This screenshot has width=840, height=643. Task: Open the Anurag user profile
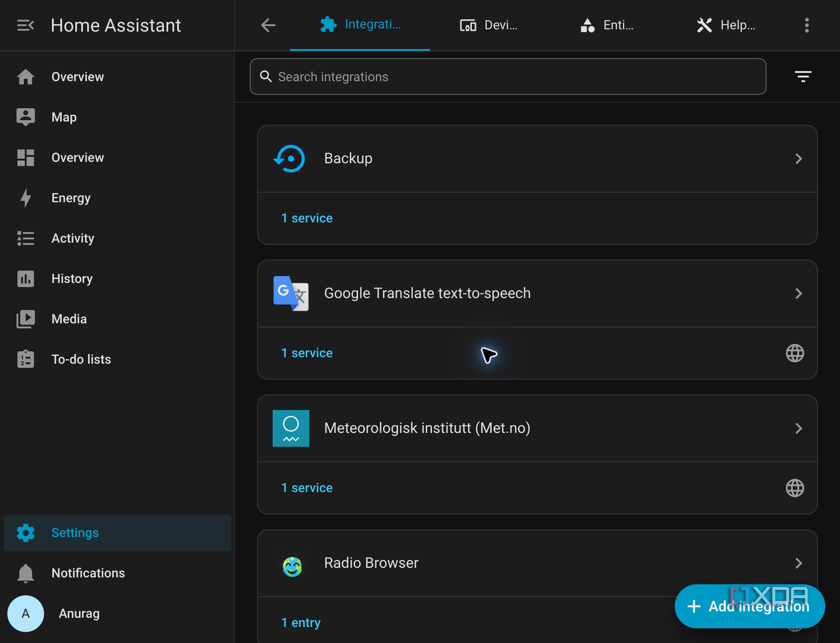[x=117, y=613]
